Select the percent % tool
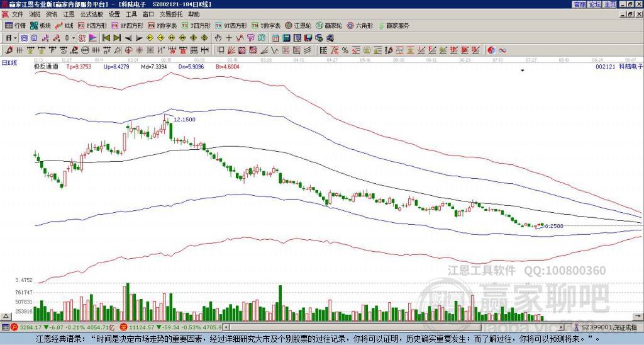The height and width of the screenshot is (345, 644). 345,50
